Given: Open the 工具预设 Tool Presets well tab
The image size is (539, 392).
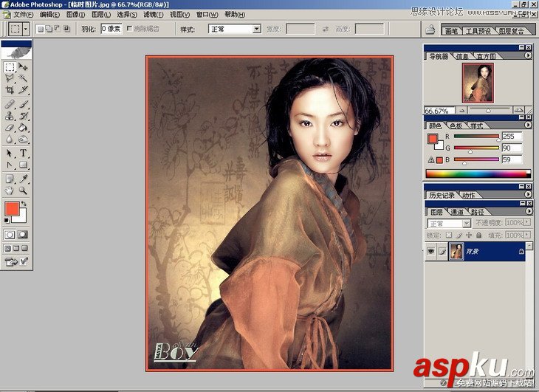Looking at the screenshot, I should tap(478, 31).
